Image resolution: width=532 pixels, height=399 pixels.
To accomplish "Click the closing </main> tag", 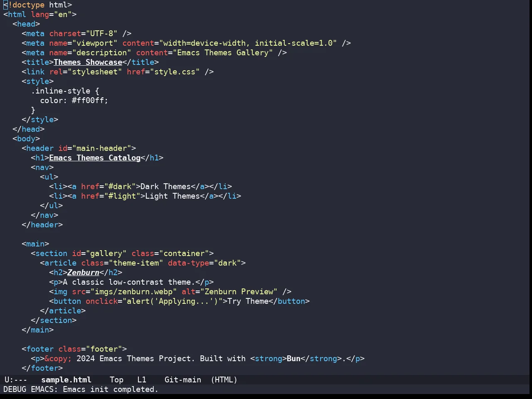I will point(37,330).
